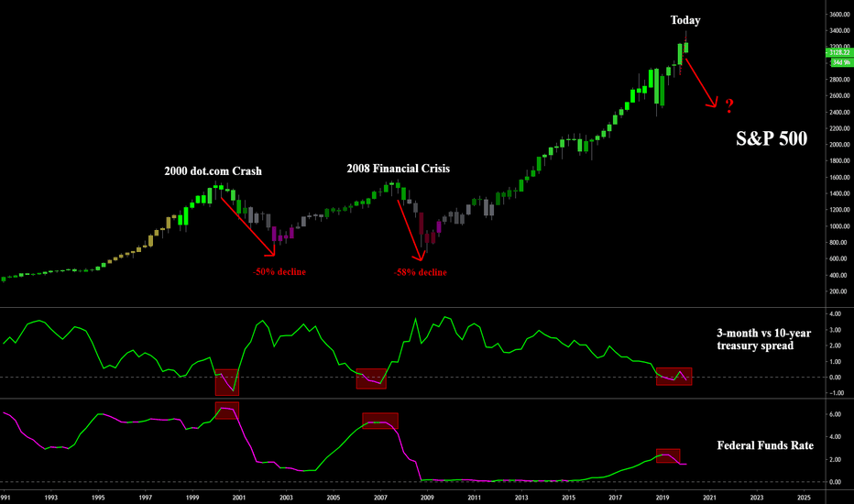Click the '-58% decline' red label
Viewport: 854px width, 504px height.
(420, 272)
